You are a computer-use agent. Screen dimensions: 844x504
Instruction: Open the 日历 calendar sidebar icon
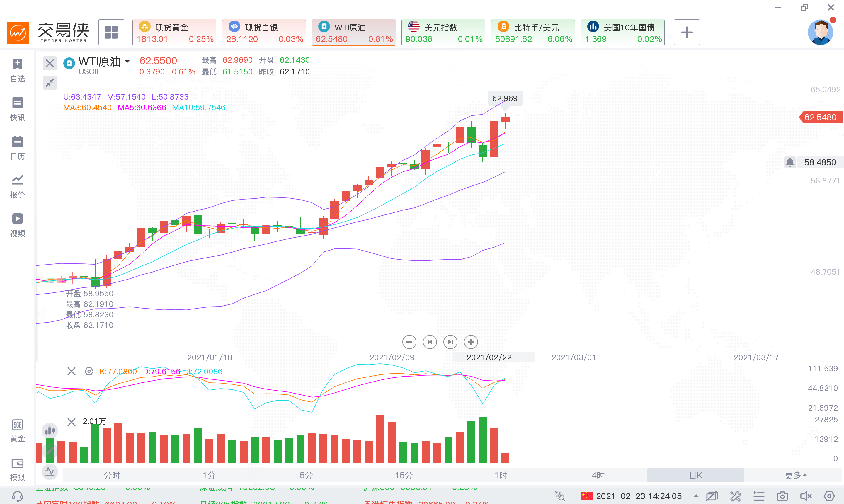point(17,148)
